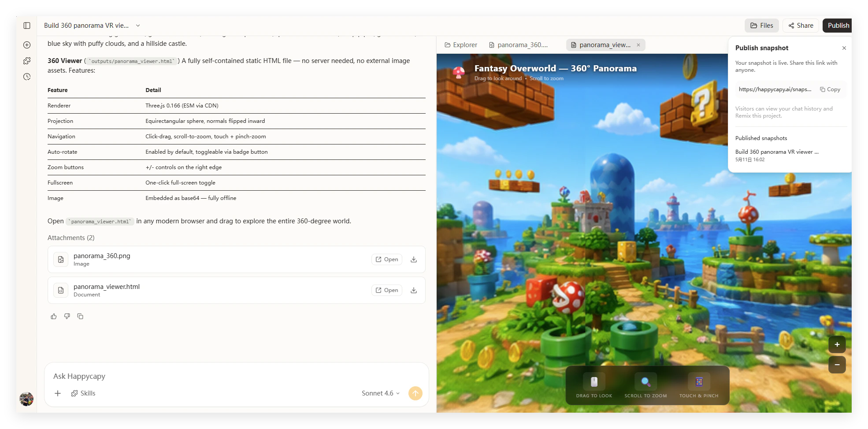Toggle the left sidebar panel icon
This screenshot has height=429, width=868.
(x=27, y=26)
